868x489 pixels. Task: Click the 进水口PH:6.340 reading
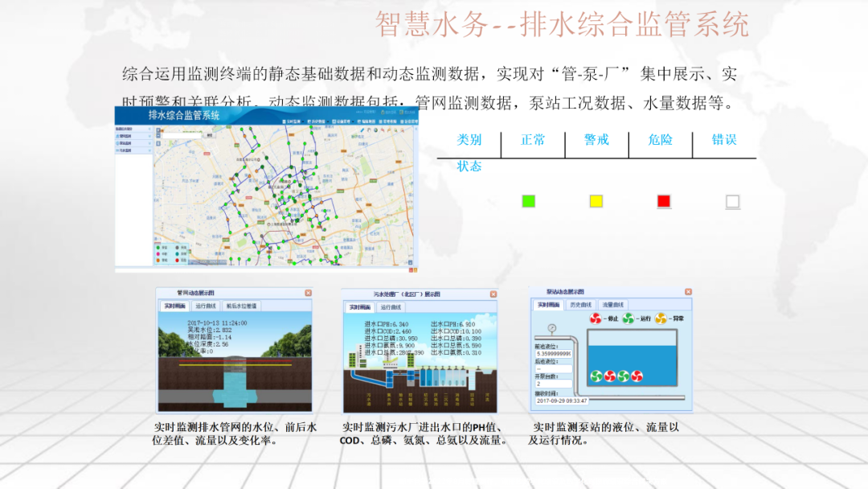387,324
